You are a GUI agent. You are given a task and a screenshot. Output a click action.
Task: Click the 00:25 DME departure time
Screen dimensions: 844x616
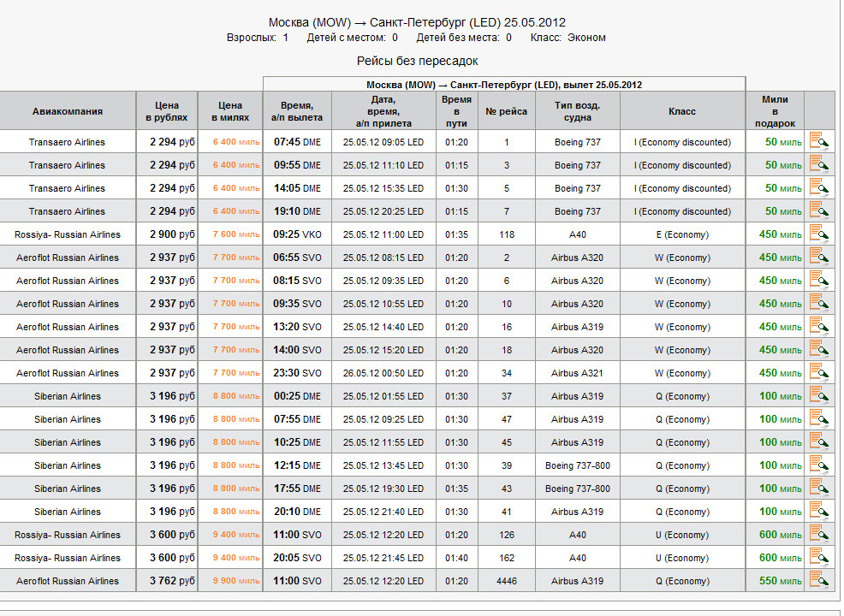pos(297,396)
